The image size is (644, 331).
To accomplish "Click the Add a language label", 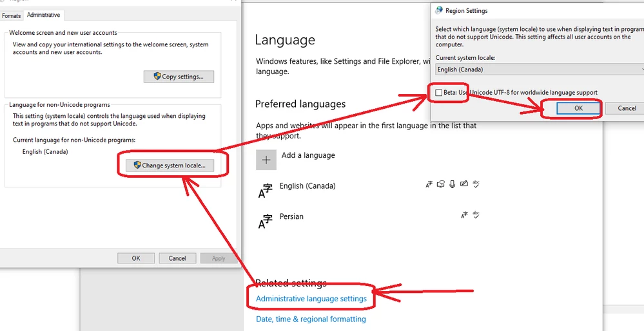I will [x=308, y=155].
